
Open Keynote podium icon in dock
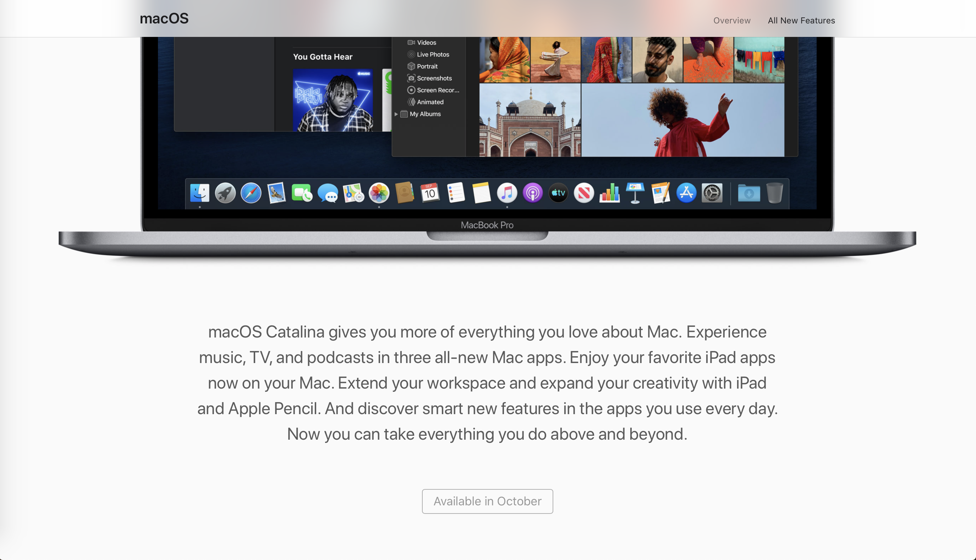pos(635,193)
